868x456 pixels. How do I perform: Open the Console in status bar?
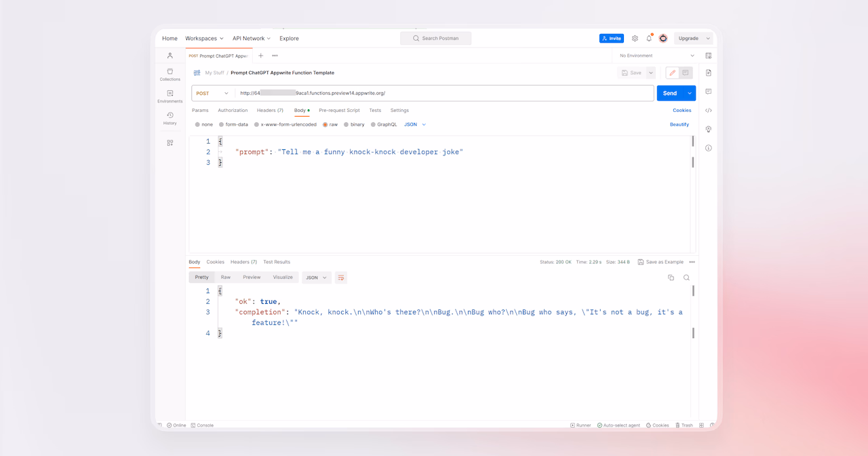pyautogui.click(x=202, y=425)
